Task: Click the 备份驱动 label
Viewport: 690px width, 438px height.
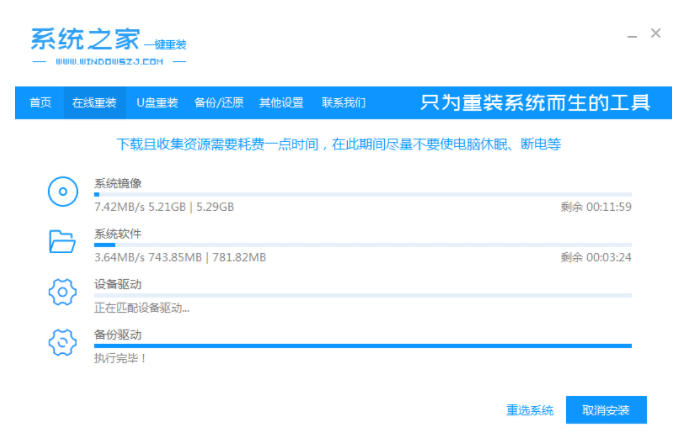Action: pos(118,335)
